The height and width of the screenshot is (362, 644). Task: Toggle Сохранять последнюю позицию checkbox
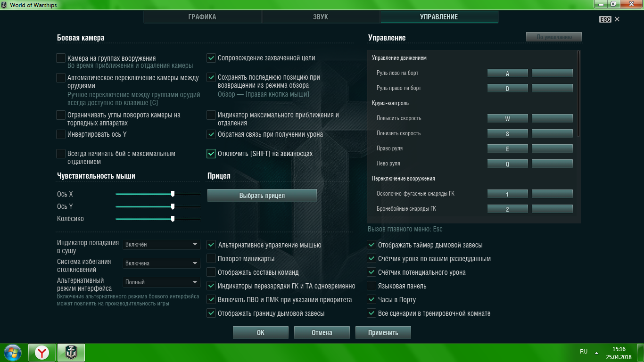click(211, 77)
